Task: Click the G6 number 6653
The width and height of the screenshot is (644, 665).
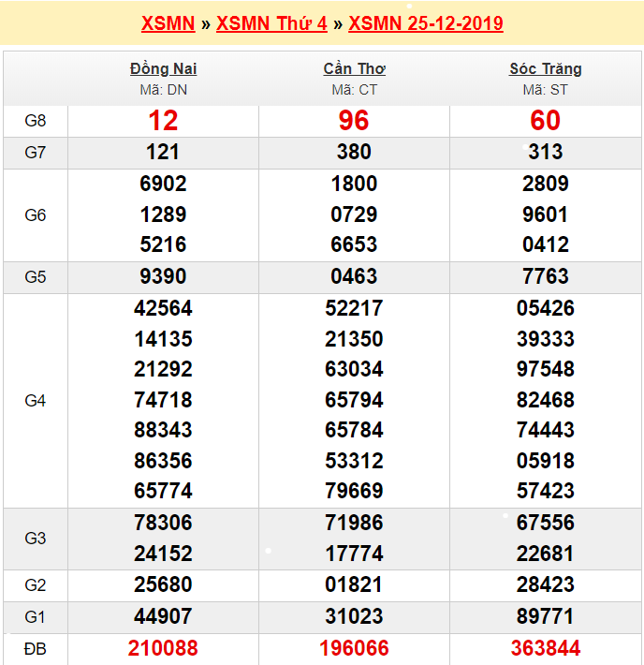Action: [354, 244]
